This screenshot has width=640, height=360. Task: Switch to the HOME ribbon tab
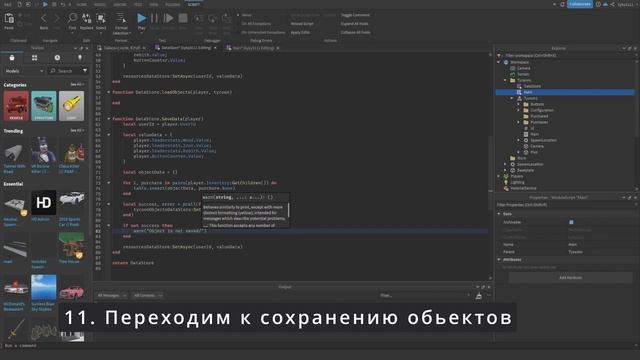(81, 4)
